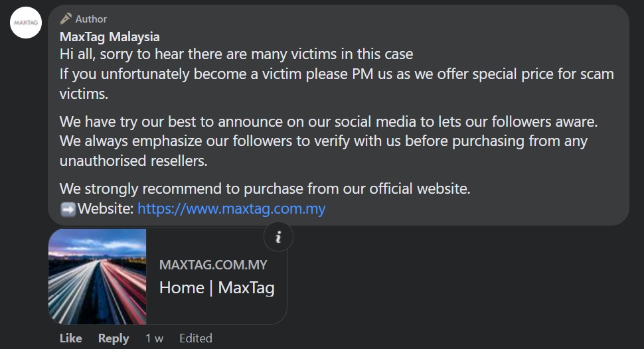This screenshot has width=644, height=349.
Task: Reply to the MaxTag Malaysia comment
Action: click(x=114, y=338)
